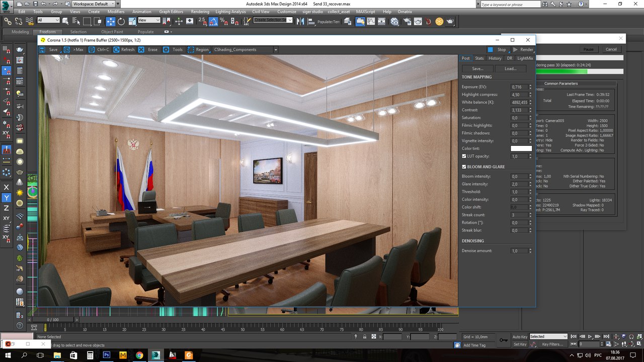Disable the Bloom and Glare checkbox
The height and width of the screenshot is (362, 644).
coord(464,167)
